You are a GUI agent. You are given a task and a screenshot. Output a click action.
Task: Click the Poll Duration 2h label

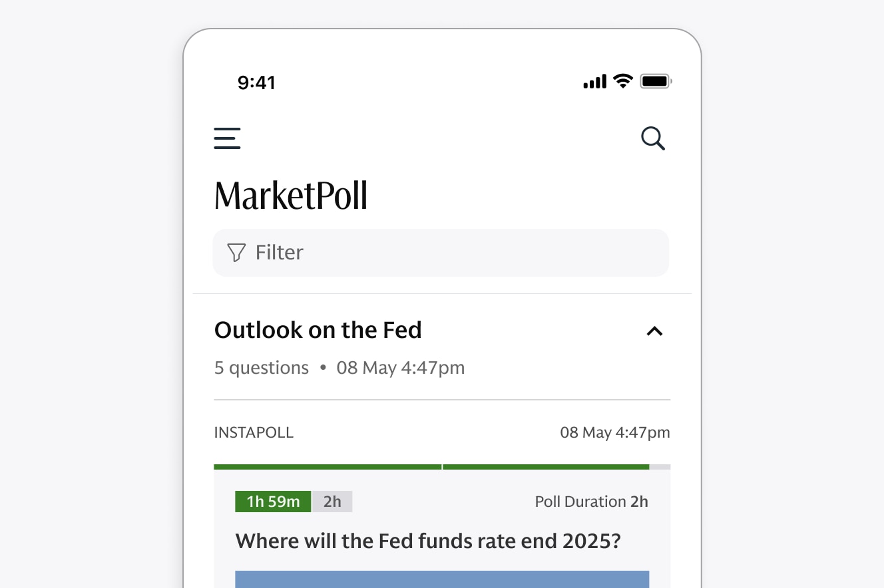tap(591, 502)
